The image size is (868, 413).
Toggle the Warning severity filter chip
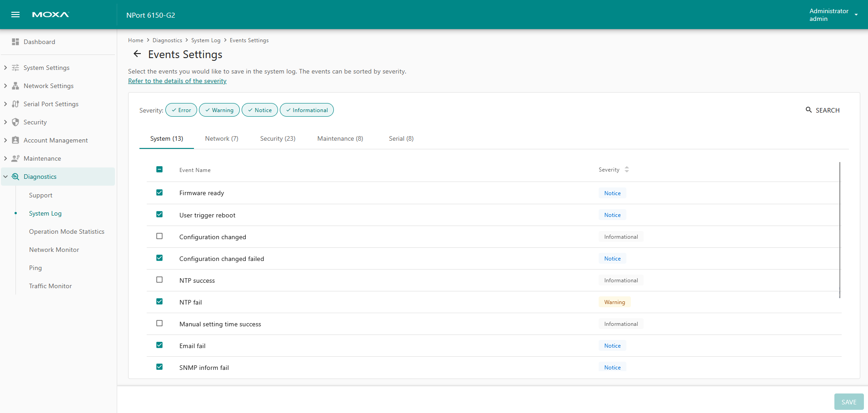click(219, 110)
